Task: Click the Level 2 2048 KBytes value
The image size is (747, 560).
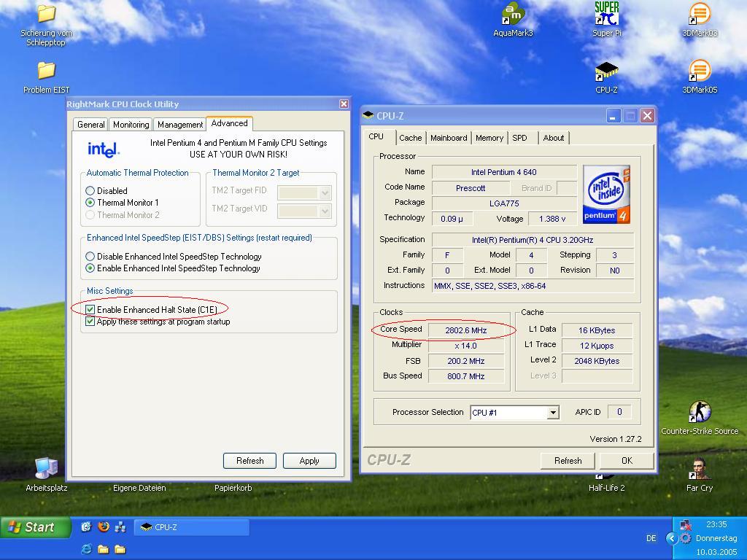Action: [x=597, y=360]
